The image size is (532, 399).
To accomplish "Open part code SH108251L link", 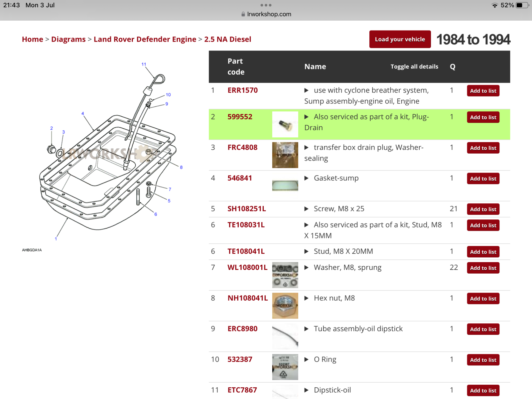I will point(247,208).
